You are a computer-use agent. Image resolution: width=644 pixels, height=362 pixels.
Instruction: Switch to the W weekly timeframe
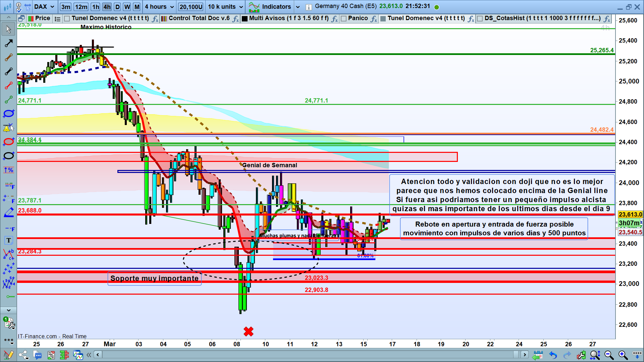(127, 7)
